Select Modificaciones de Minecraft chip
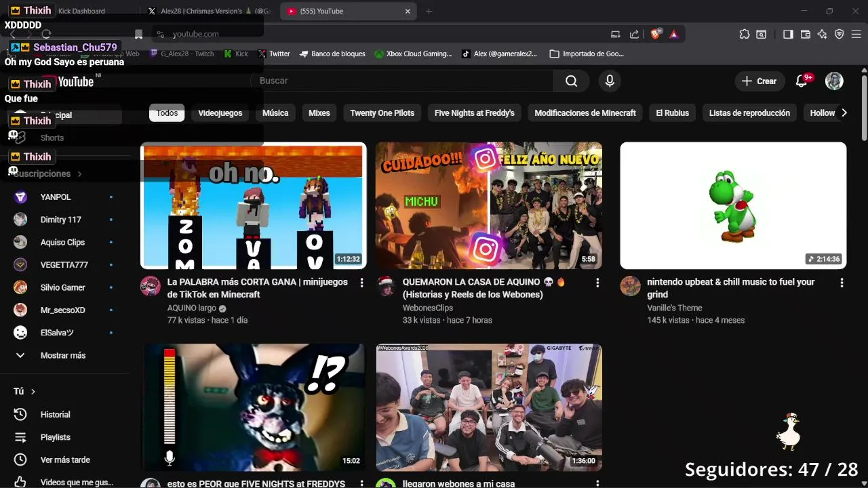 (x=585, y=113)
